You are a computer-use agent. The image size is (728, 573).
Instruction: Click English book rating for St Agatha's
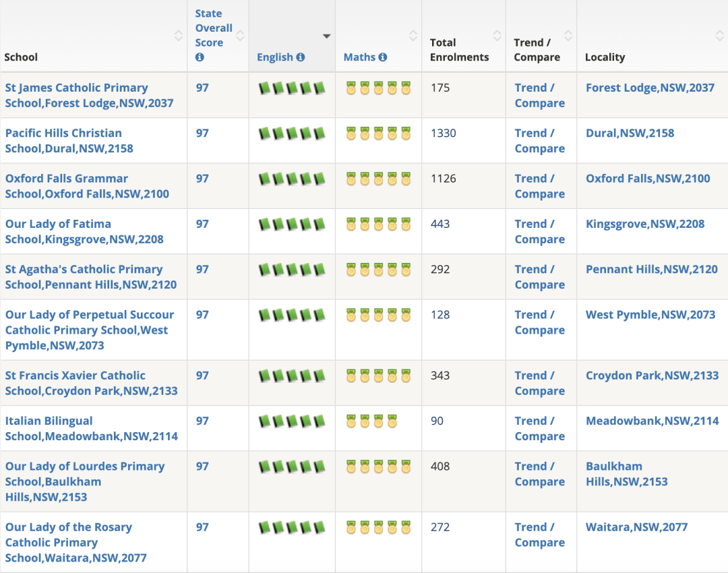click(x=292, y=270)
